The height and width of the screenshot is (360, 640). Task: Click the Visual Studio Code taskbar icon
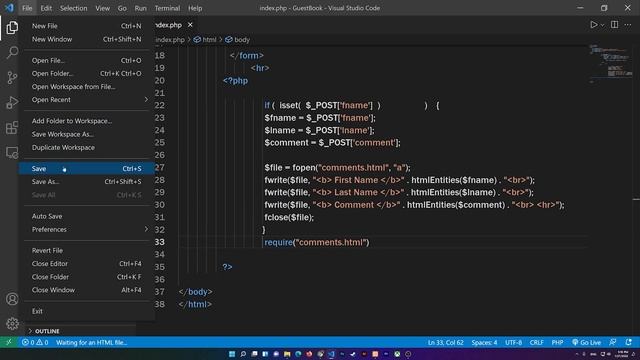[x=331, y=354]
